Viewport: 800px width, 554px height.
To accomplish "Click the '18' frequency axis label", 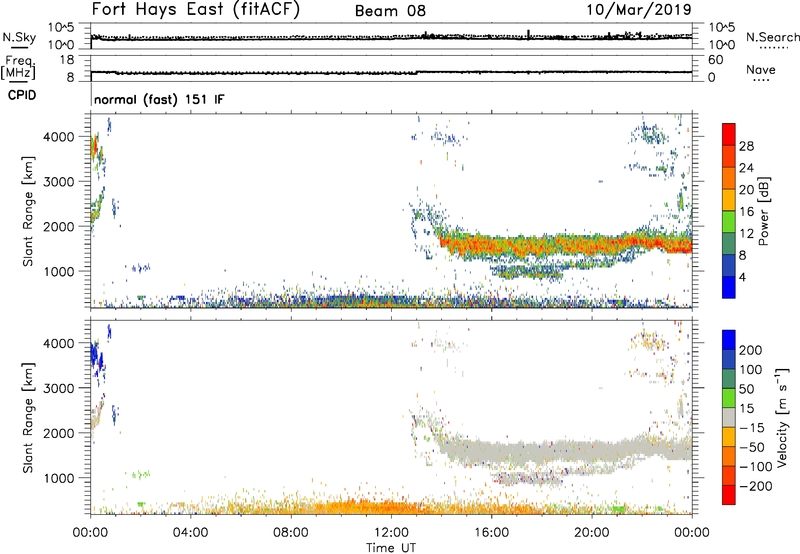I will click(x=67, y=60).
